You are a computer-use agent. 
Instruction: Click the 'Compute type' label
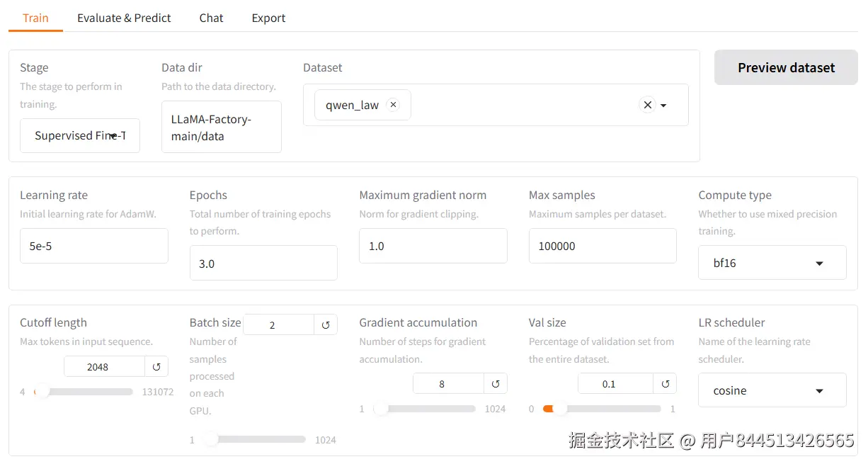735,195
